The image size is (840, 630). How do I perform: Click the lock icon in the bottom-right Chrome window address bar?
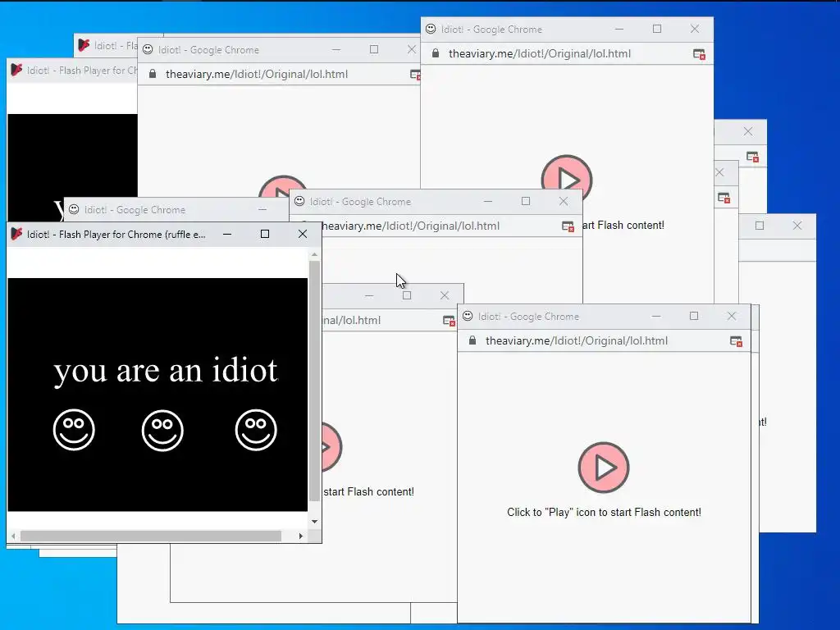[x=472, y=340]
